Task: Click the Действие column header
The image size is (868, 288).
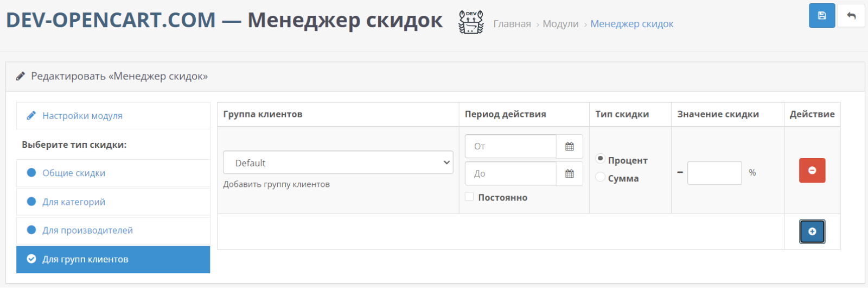Action: coord(812,114)
